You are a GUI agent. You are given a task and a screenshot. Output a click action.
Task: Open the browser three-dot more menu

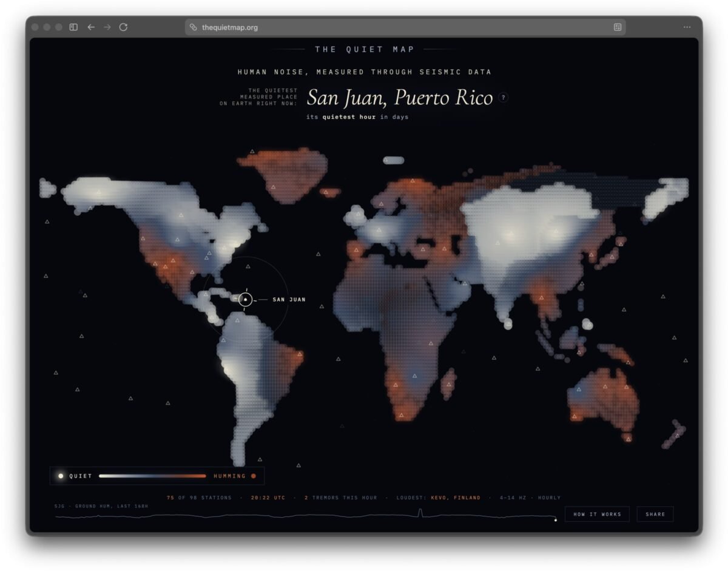coord(687,27)
